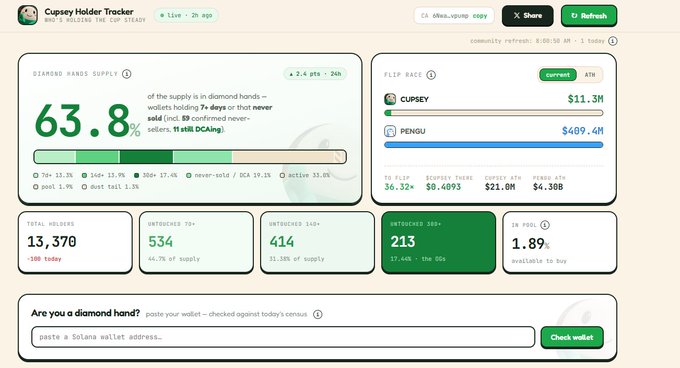Open the Untouched 14d+ 414 card
The width and height of the screenshot is (680, 368).
[317, 242]
